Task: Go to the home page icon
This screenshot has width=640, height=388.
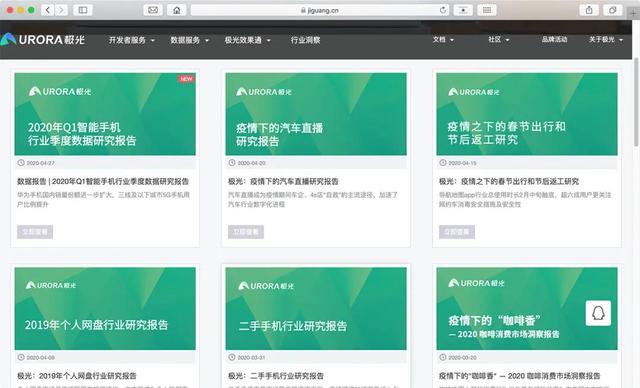Action: (x=177, y=10)
